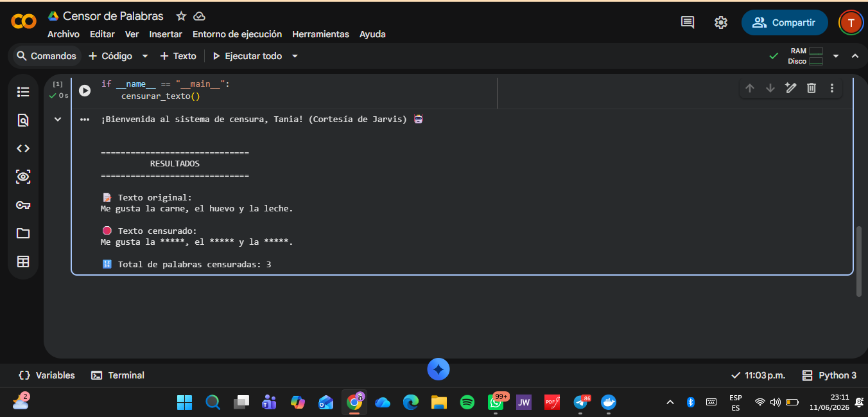Open the Entorno de ejecución menu
Viewport: 868px width, 417px height.
pyautogui.click(x=237, y=34)
